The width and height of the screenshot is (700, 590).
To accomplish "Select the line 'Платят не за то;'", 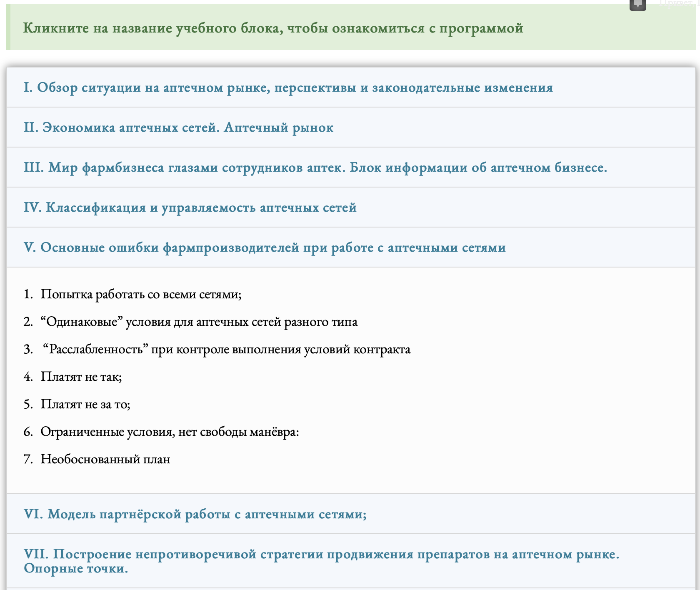I will tap(85, 404).
